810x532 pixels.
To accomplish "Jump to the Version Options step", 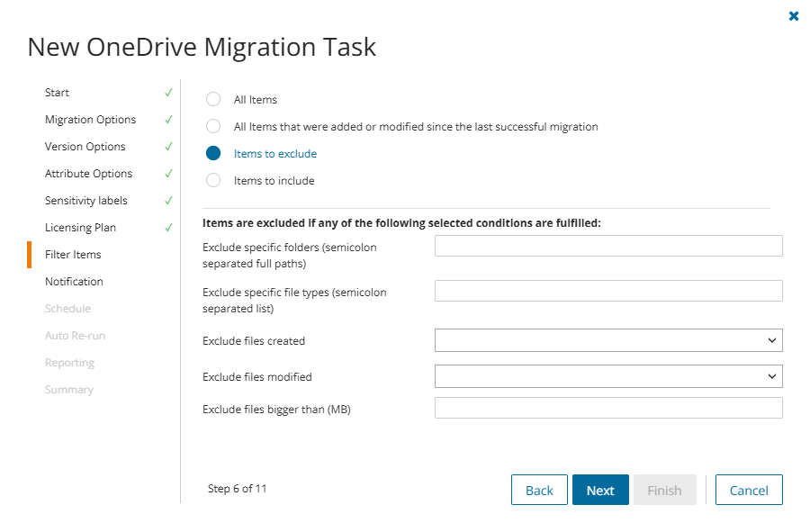I will coord(85,147).
